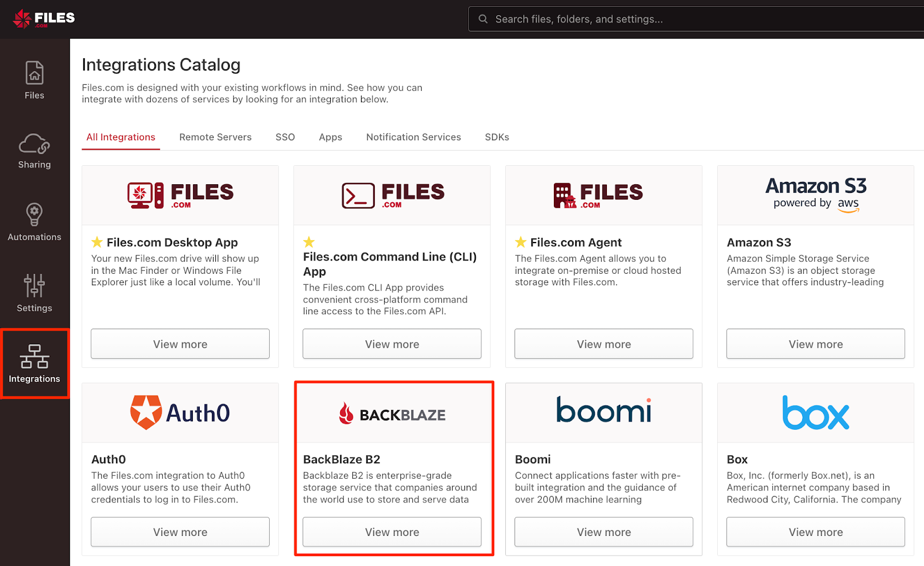View more about Box

pos(816,532)
